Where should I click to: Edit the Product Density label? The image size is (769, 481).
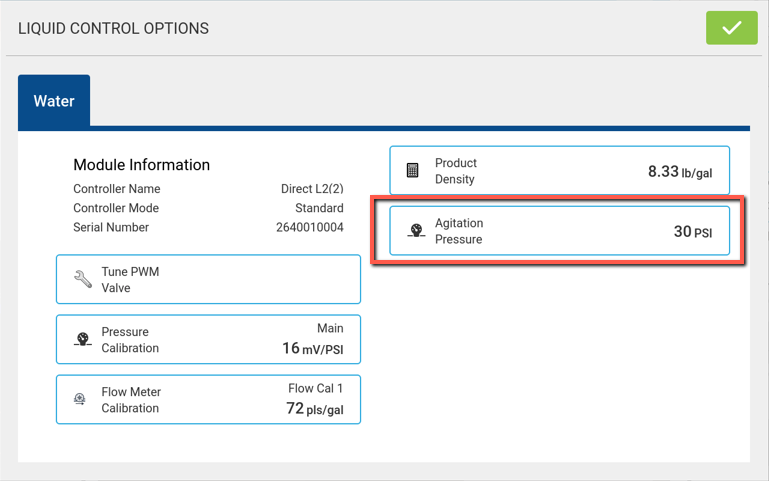click(456, 171)
